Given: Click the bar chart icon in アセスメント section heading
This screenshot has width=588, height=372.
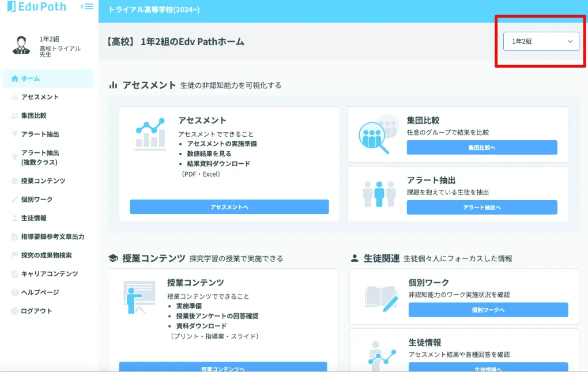Looking at the screenshot, I should click(113, 85).
